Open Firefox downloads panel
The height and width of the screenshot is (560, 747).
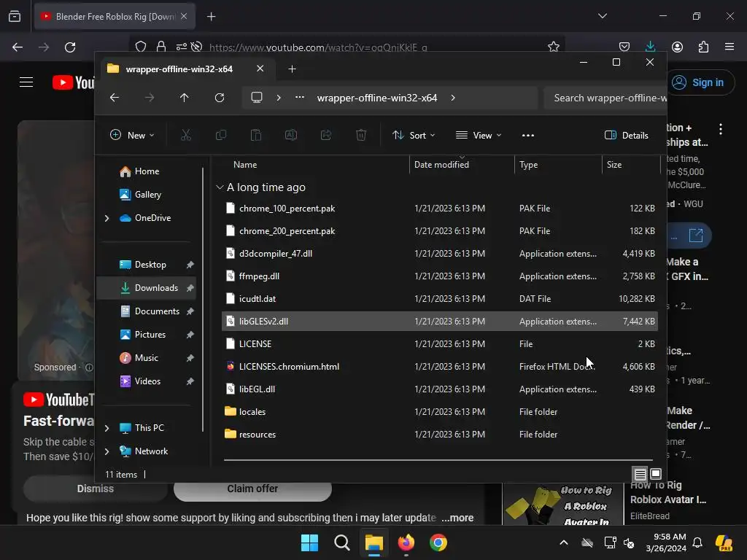pos(650,47)
